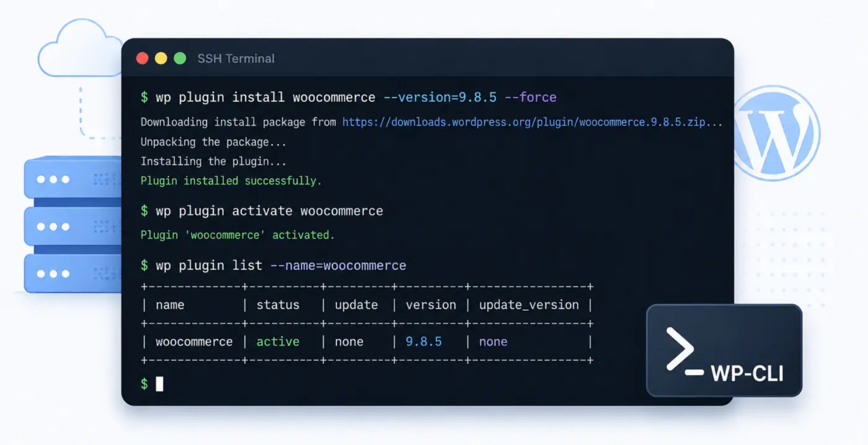Click the 'version' table column header
This screenshot has width=868, height=445.
pos(431,305)
